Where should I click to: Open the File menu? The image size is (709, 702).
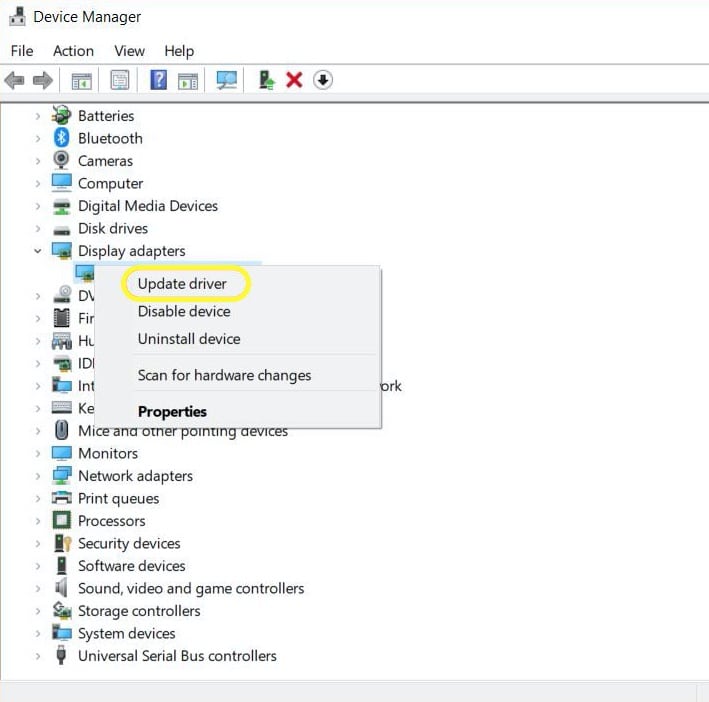pos(22,51)
